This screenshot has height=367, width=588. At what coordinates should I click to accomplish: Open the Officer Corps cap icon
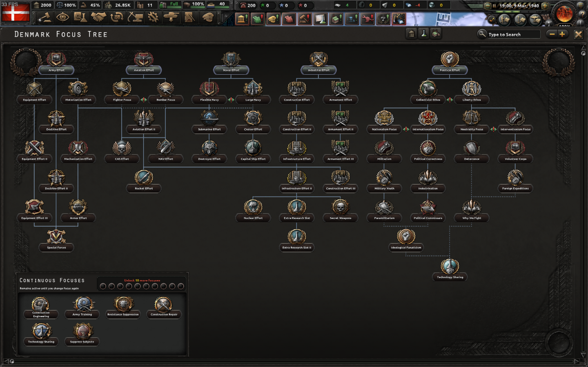pyautogui.click(x=208, y=18)
